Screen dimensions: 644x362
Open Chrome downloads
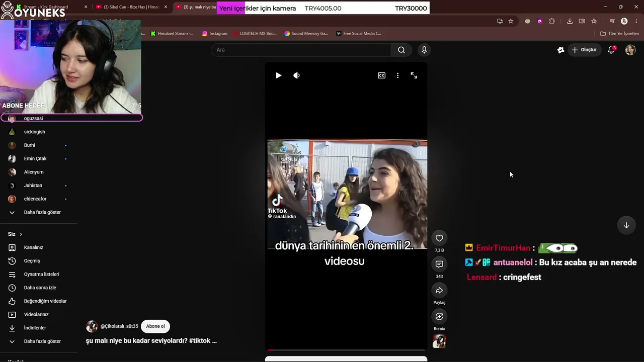(570, 21)
